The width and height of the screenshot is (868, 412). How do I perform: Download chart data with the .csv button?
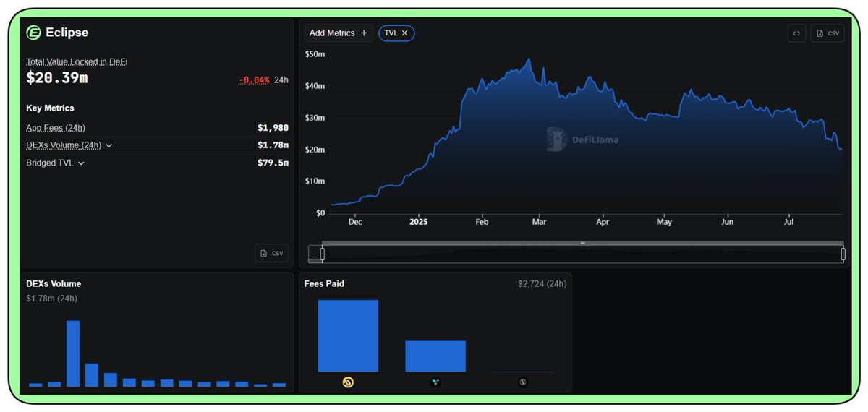pos(827,33)
